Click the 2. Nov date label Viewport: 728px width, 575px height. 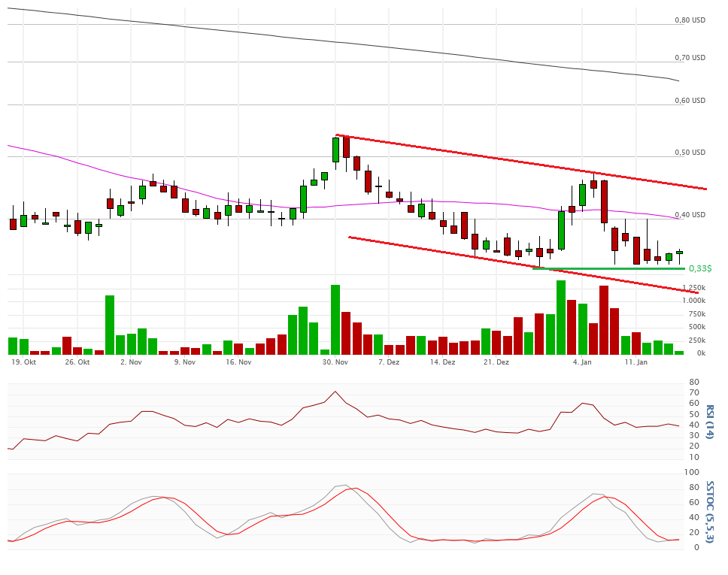click(131, 362)
